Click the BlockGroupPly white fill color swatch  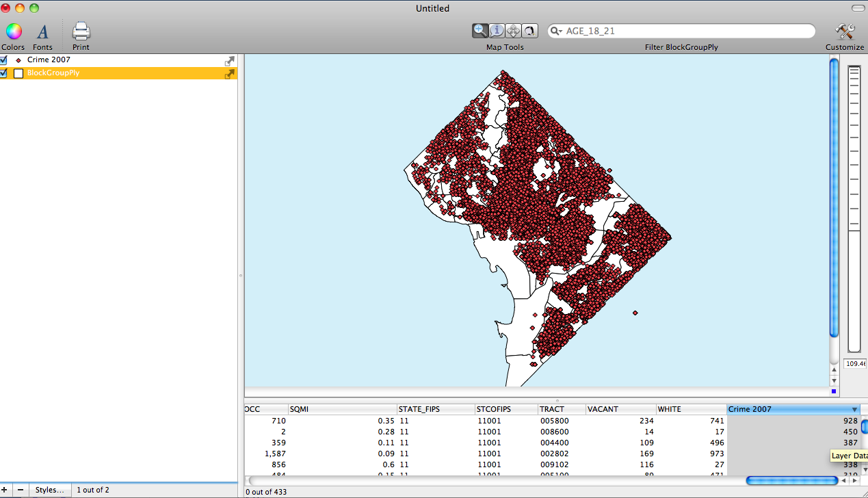(18, 73)
